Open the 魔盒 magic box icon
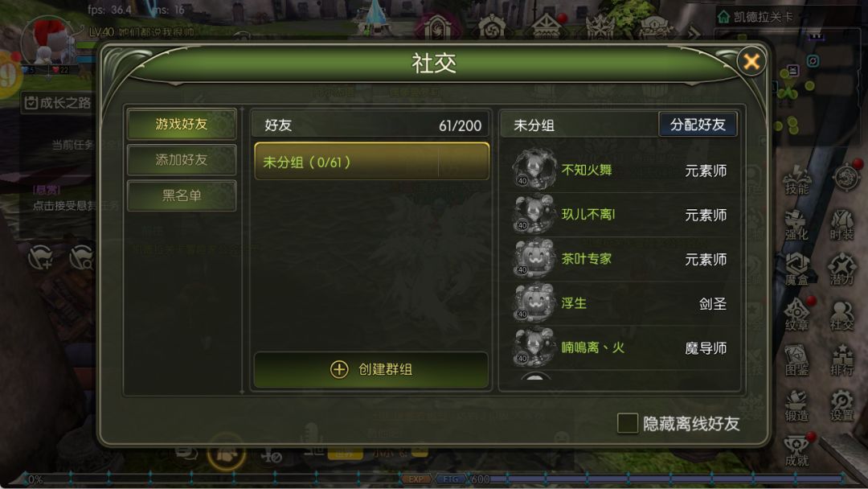The image size is (868, 489). 796,269
